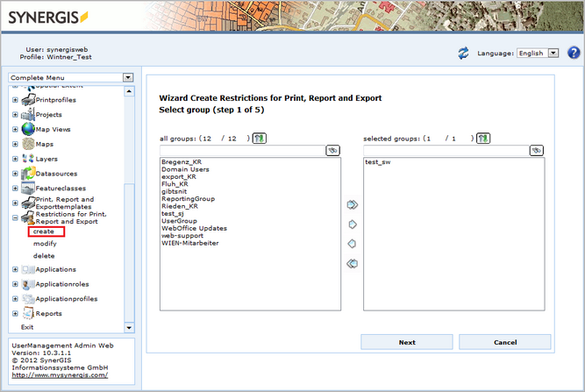
Task: Remove all selected groups with double left arrow
Action: point(353,263)
